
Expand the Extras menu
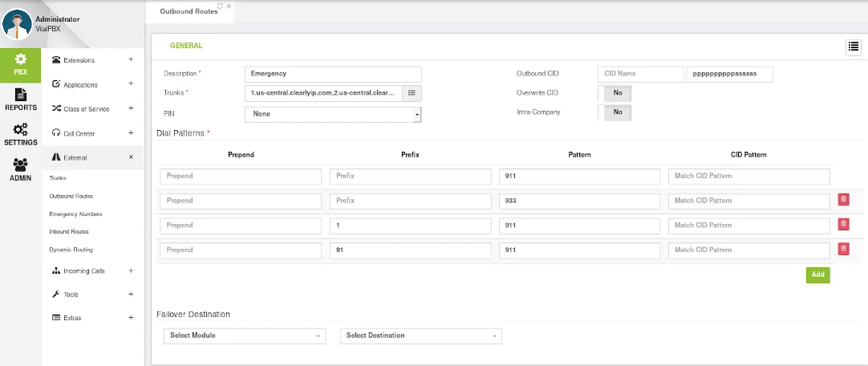(x=131, y=317)
